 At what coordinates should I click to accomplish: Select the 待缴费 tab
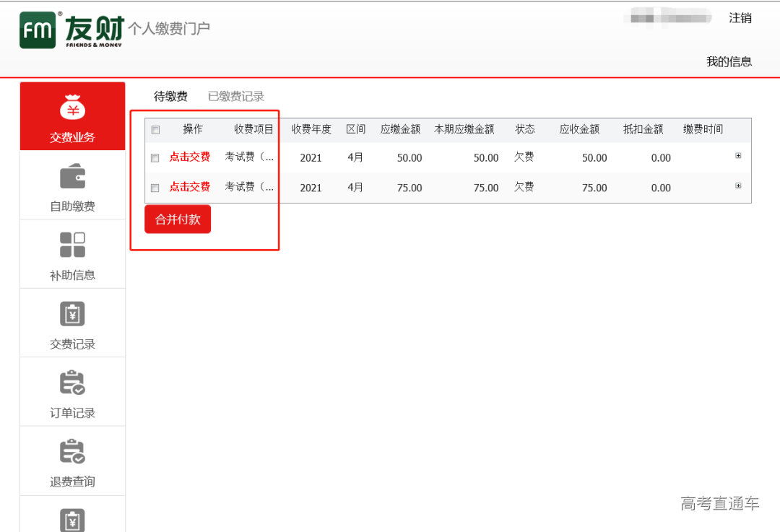point(171,95)
